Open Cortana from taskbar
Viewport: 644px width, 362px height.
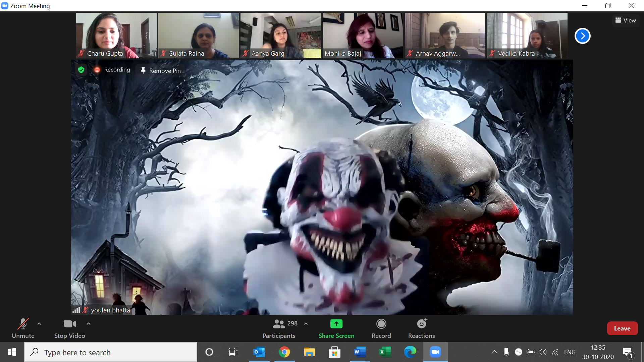click(209, 352)
